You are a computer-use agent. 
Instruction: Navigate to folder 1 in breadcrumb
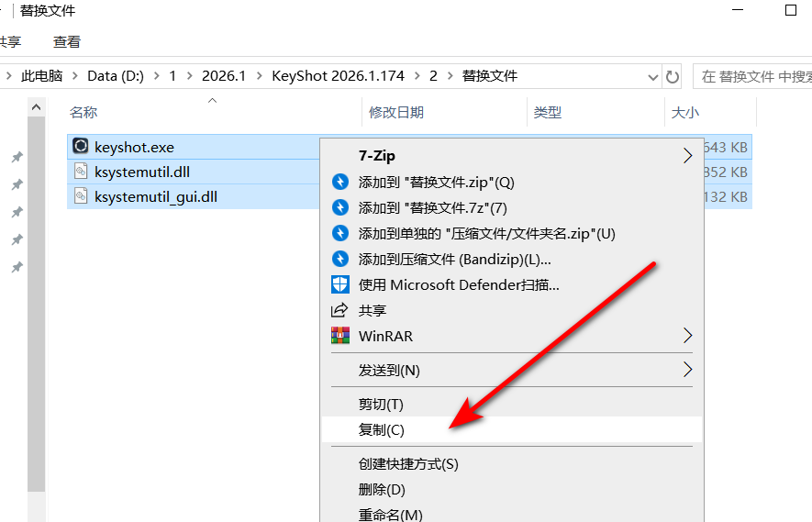click(172, 76)
